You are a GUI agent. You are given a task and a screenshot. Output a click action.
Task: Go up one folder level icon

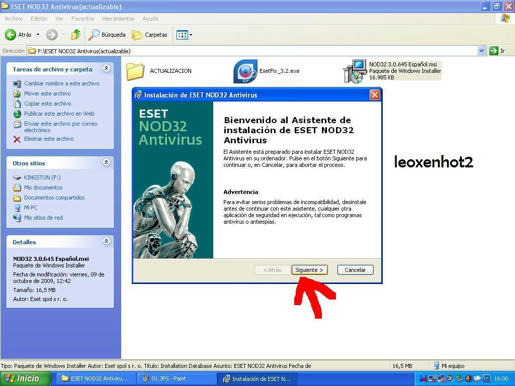click(x=76, y=34)
